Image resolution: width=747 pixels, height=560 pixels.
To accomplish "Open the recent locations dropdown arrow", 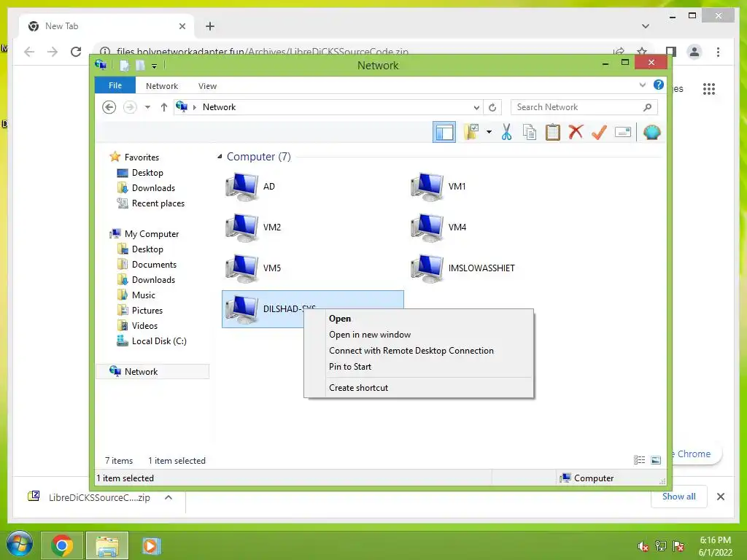I will click(x=147, y=107).
